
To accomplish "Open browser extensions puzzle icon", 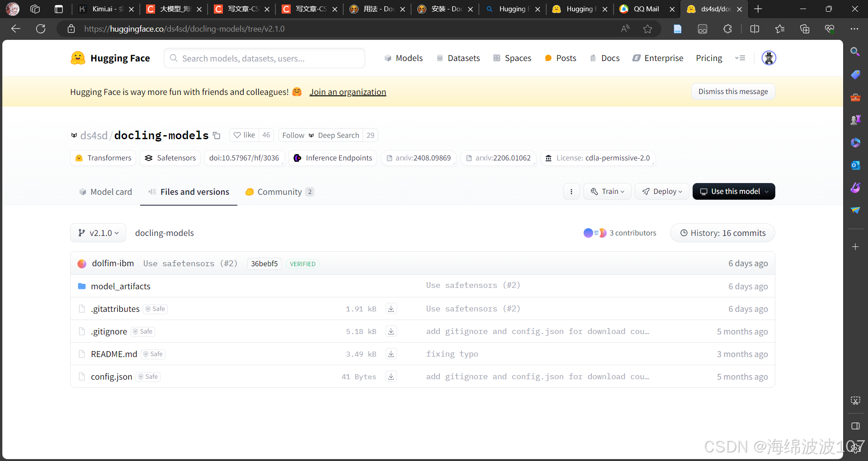I will [727, 29].
